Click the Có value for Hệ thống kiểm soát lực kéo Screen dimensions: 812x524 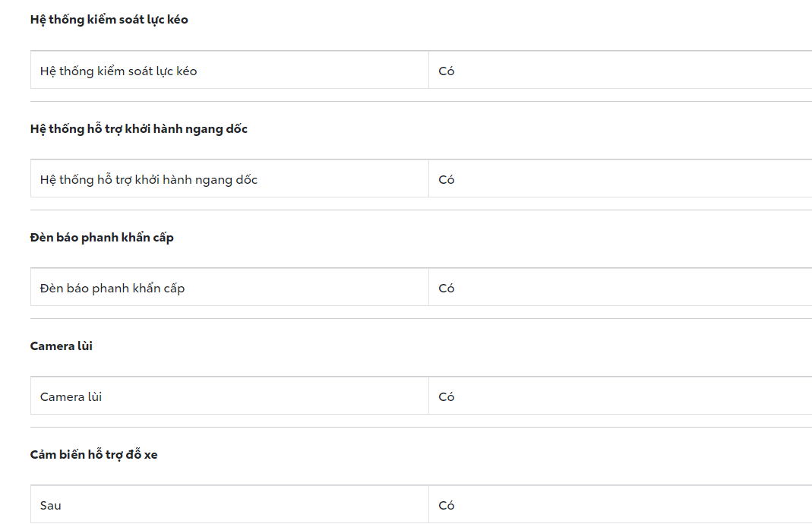(x=447, y=71)
